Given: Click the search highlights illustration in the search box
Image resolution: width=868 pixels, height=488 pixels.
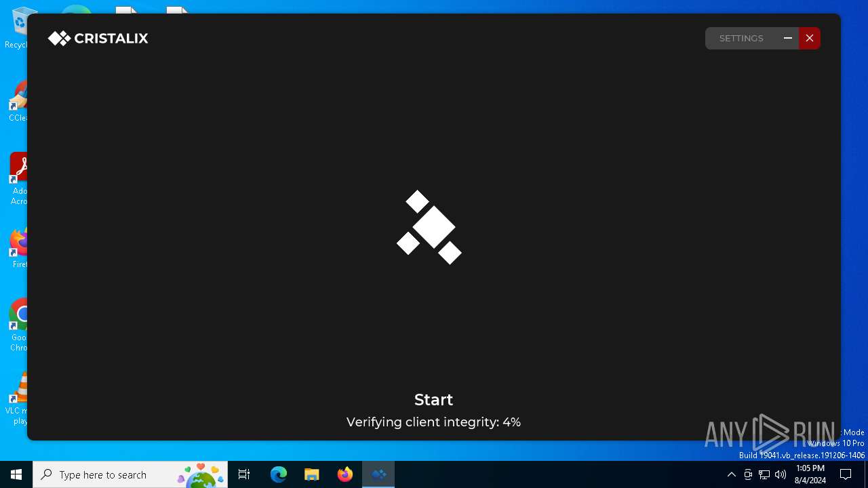Looking at the screenshot, I should (x=201, y=475).
